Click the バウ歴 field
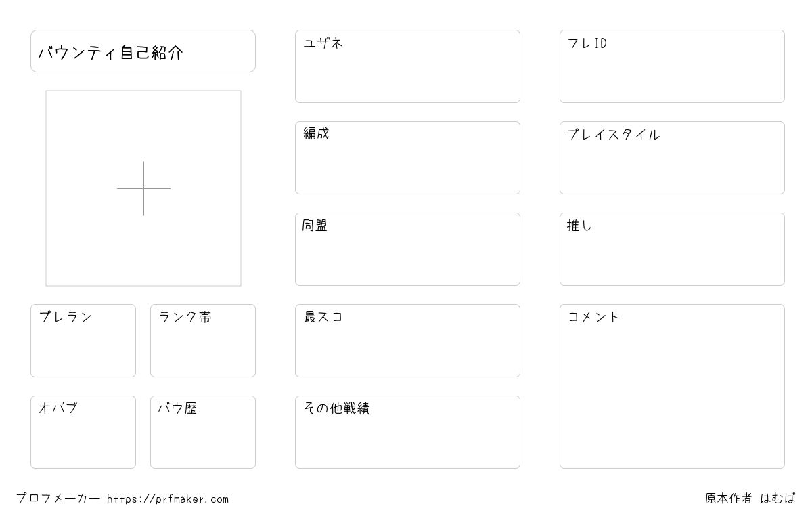The width and height of the screenshot is (812, 508). pos(203,432)
